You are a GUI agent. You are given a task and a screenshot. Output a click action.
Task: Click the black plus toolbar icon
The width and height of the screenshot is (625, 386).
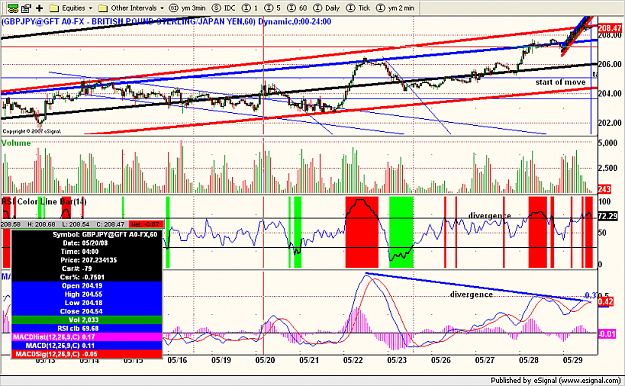point(39,8)
